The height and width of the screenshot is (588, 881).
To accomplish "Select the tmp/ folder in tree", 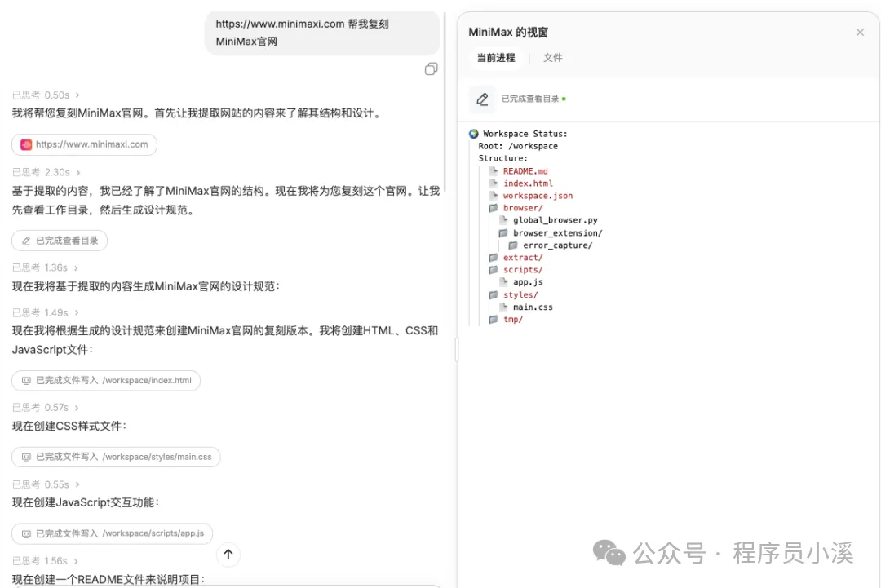I will coord(513,320).
